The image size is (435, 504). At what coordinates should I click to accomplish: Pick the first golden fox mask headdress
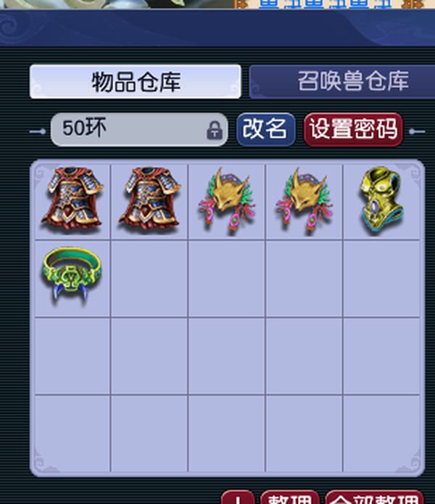pyautogui.click(x=227, y=200)
